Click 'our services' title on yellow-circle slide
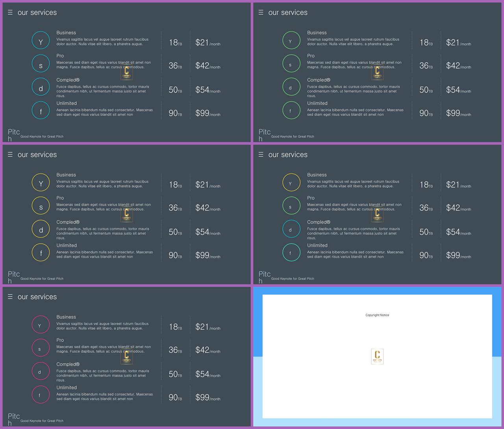 click(37, 154)
